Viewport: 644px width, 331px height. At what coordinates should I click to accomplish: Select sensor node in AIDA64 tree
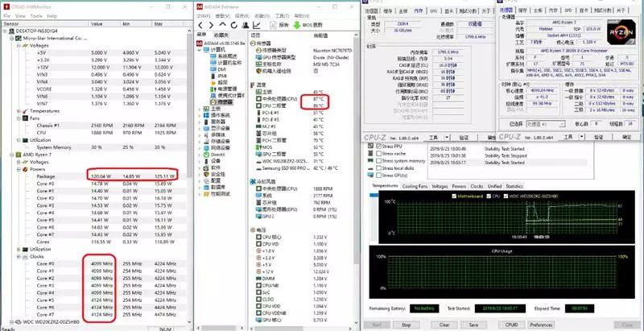click(221, 101)
